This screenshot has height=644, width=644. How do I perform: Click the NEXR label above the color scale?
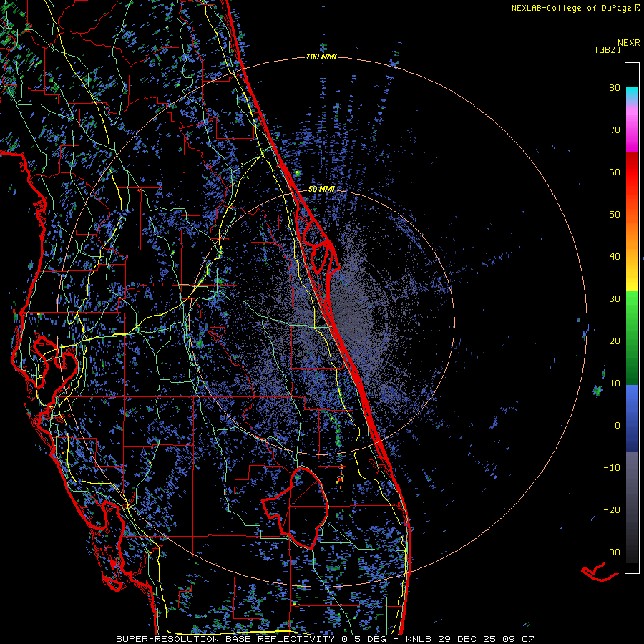click(x=629, y=43)
